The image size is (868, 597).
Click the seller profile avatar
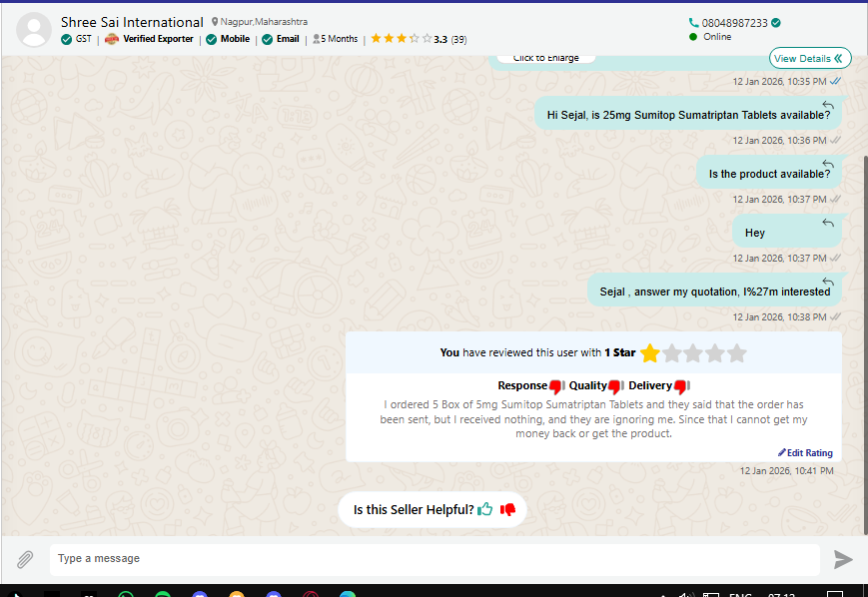click(x=35, y=29)
